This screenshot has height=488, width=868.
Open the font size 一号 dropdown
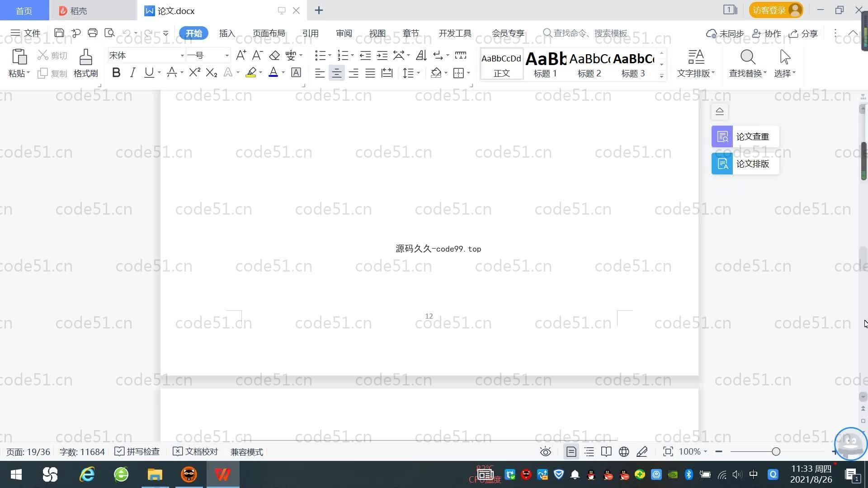227,56
